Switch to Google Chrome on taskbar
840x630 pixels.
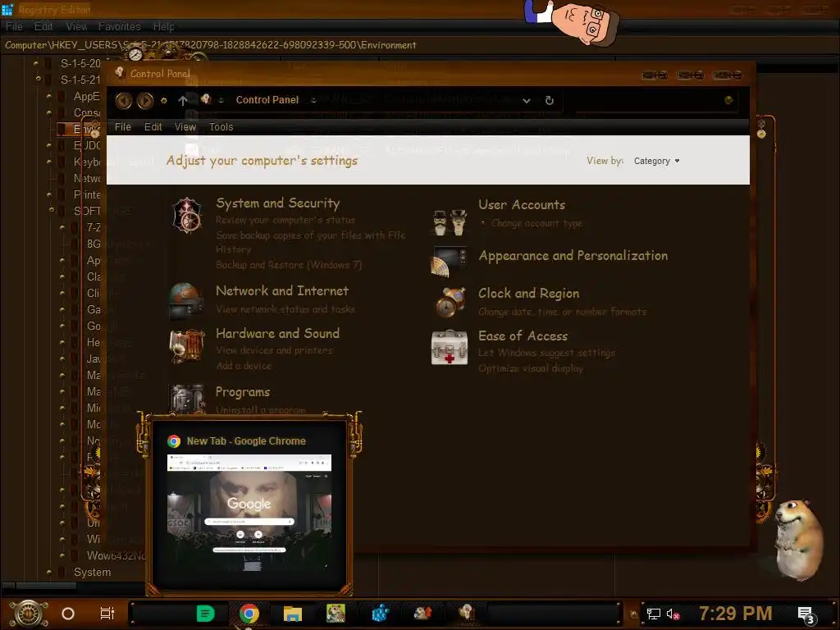pos(249,614)
